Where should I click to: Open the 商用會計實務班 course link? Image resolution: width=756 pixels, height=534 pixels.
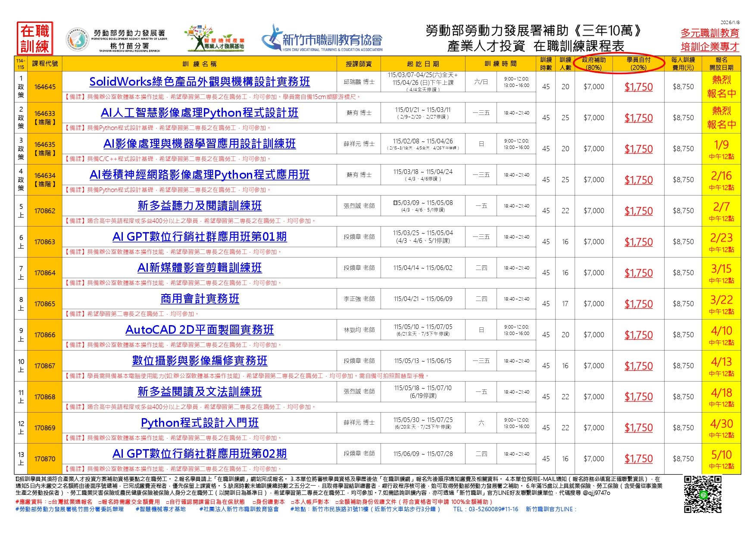click(x=200, y=298)
